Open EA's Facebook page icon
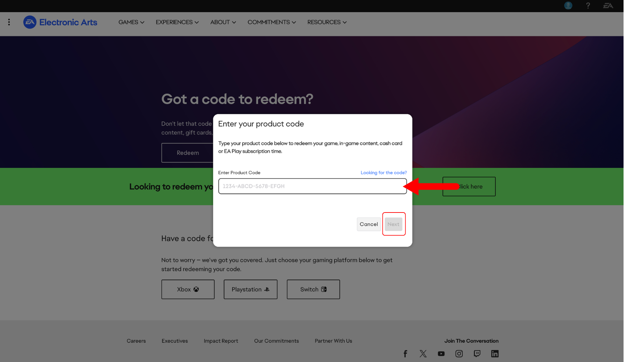The height and width of the screenshot is (362, 644). click(x=405, y=354)
